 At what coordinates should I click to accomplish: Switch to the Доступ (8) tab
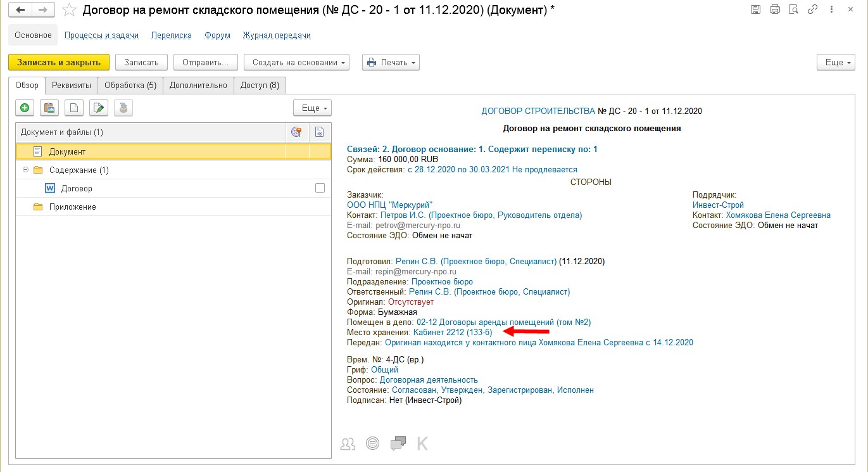point(260,86)
